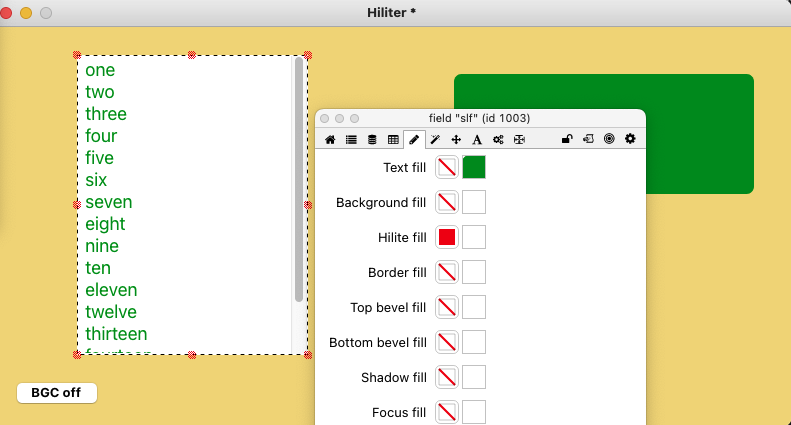Image resolution: width=791 pixels, height=425 pixels.
Task: Open the inspector settings gear menu
Action: coord(630,140)
